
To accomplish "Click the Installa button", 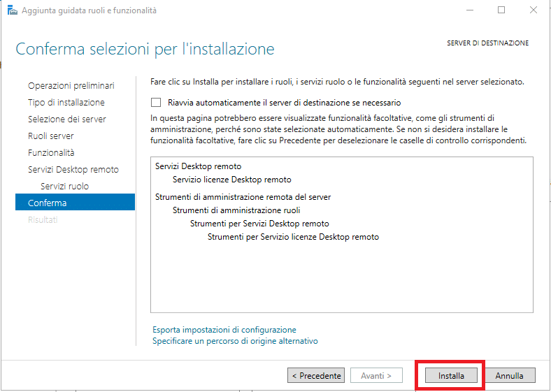I will click(451, 375).
